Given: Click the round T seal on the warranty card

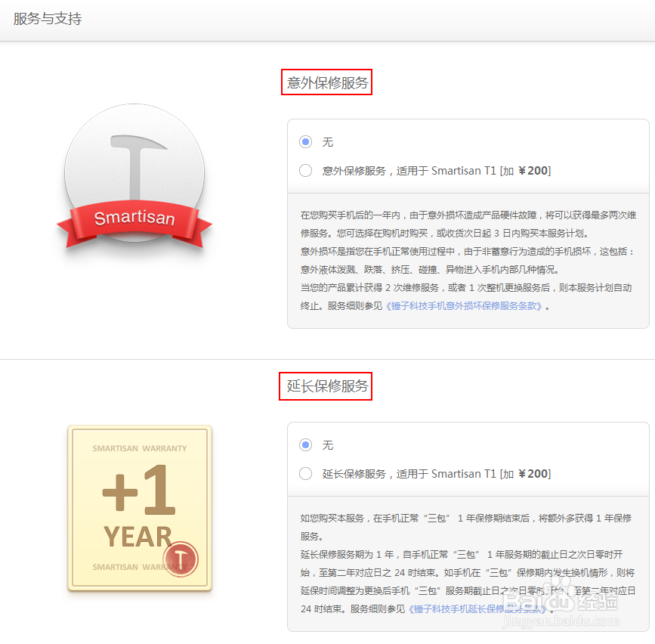Looking at the screenshot, I should pyautogui.click(x=181, y=560).
